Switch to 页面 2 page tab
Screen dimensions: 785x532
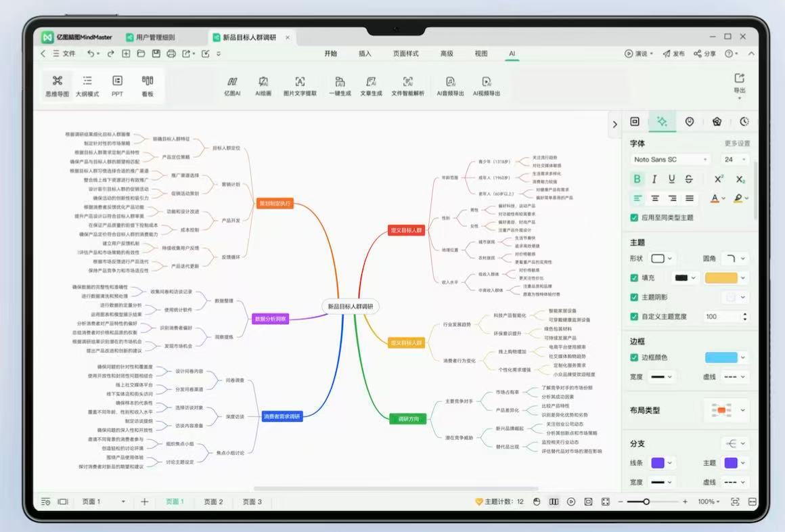(x=213, y=502)
